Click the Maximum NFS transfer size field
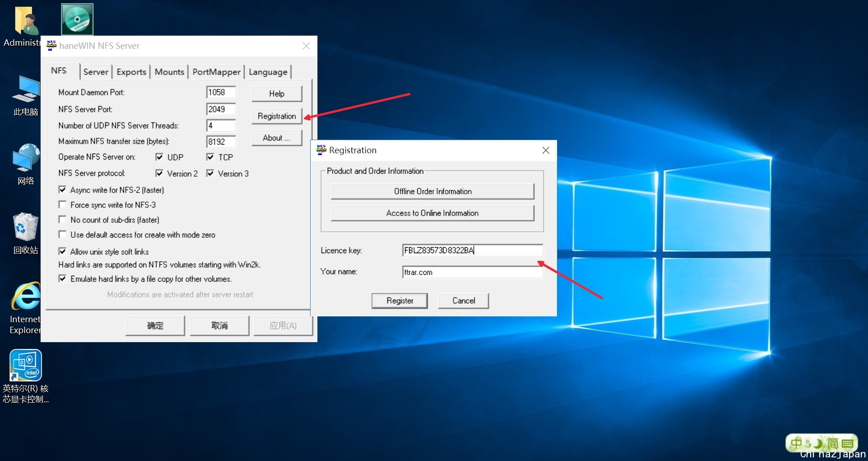The image size is (868, 461). click(221, 141)
